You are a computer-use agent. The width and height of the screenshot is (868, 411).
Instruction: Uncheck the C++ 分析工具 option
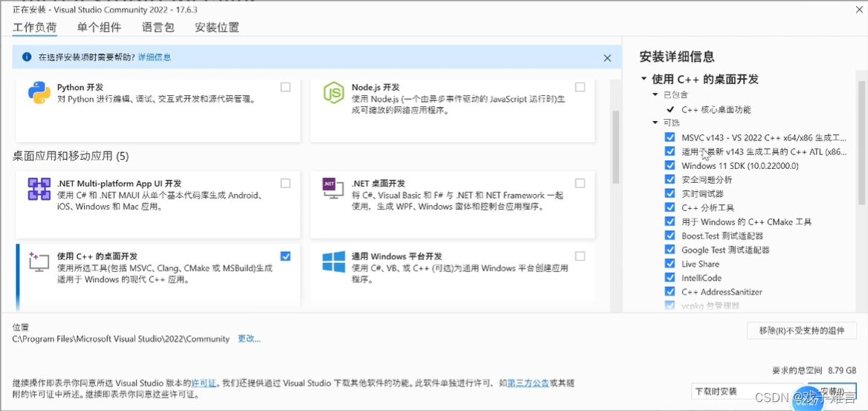coord(670,207)
